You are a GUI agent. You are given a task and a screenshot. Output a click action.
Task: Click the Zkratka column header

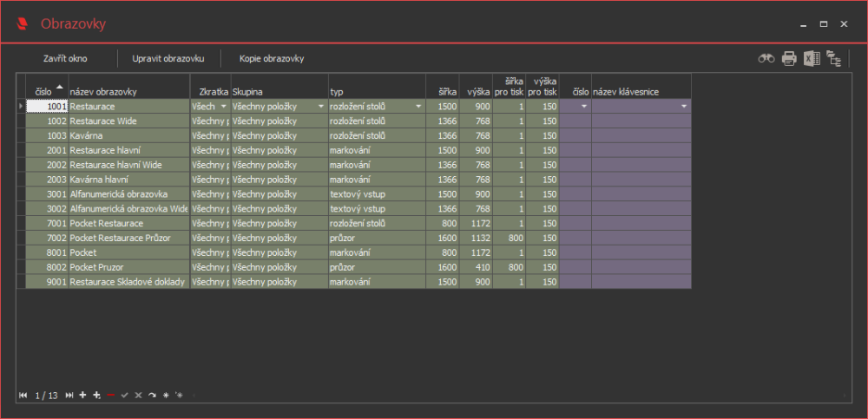click(x=210, y=86)
